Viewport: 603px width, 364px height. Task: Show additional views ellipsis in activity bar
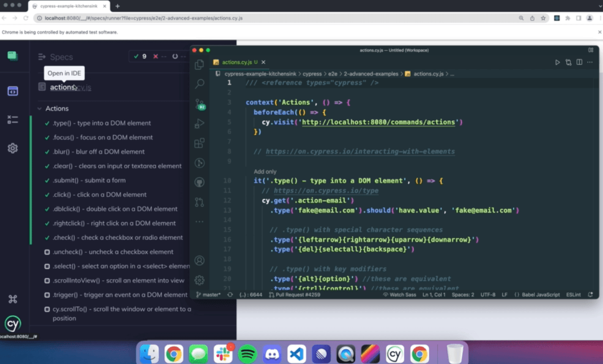[199, 221]
